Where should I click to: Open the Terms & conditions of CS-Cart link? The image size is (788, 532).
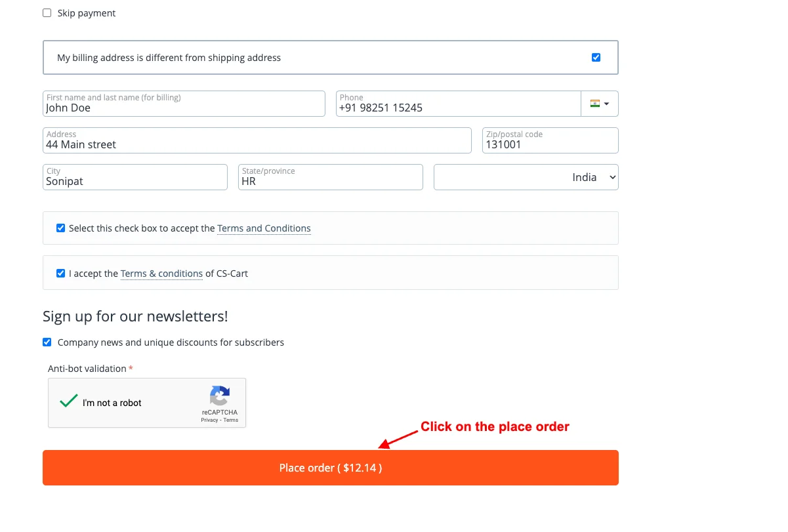pyautogui.click(x=161, y=274)
